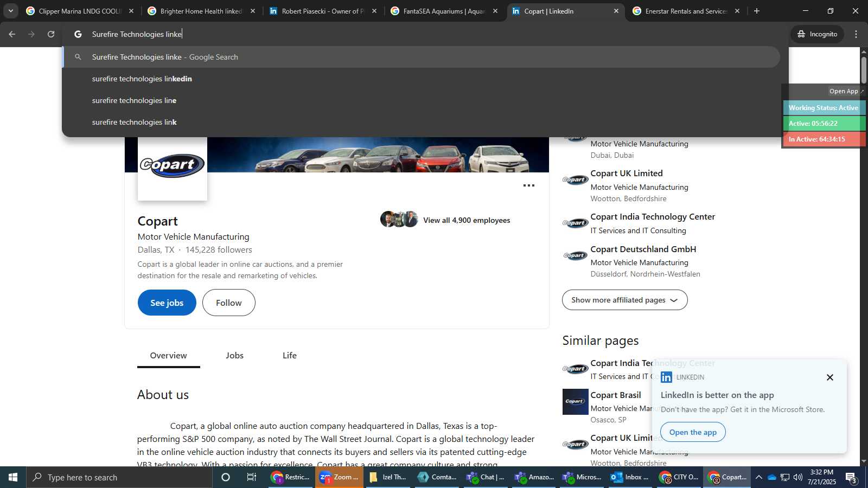This screenshot has height=488, width=868.
Task: Close the Copart LinkedIn tab
Action: click(616, 11)
